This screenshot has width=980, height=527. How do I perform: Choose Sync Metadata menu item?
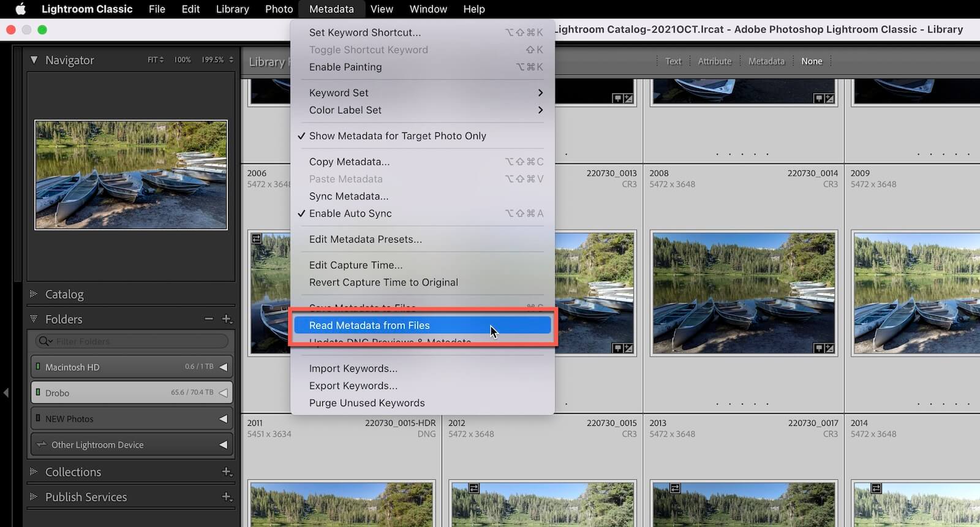point(423,196)
